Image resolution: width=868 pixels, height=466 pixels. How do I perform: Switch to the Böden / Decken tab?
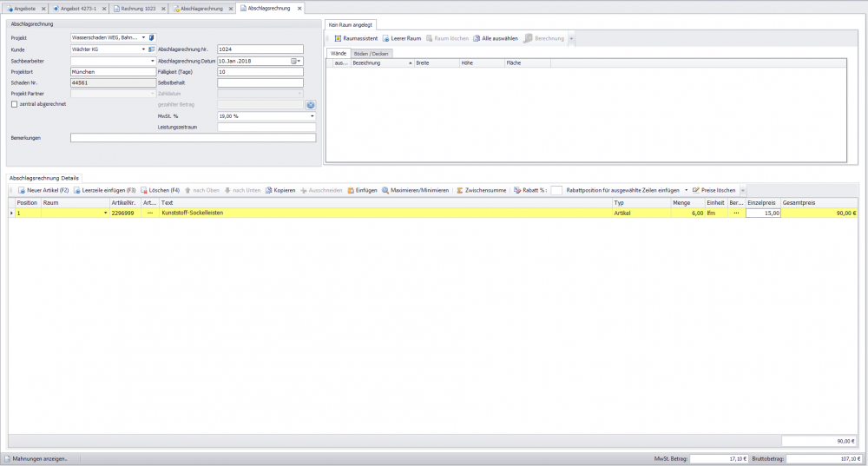point(372,53)
